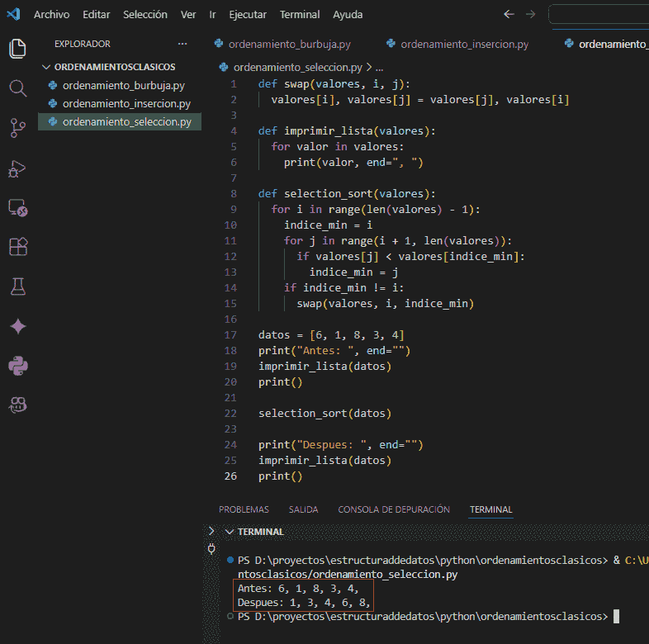Open the Ayuda menu
This screenshot has height=644, width=649.
pos(348,15)
